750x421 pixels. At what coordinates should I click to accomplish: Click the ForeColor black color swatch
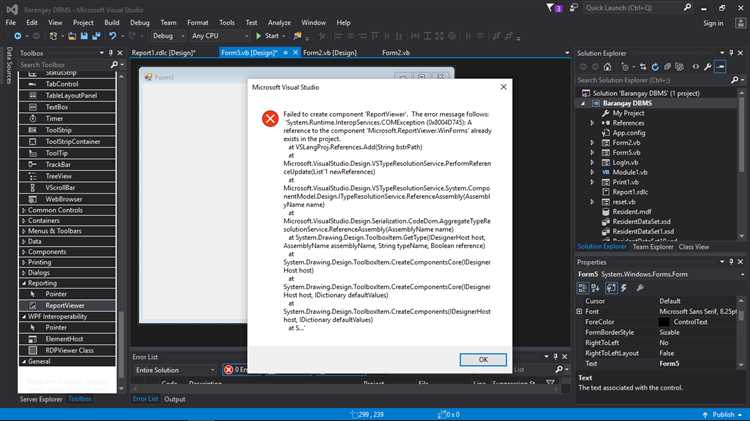pos(664,322)
